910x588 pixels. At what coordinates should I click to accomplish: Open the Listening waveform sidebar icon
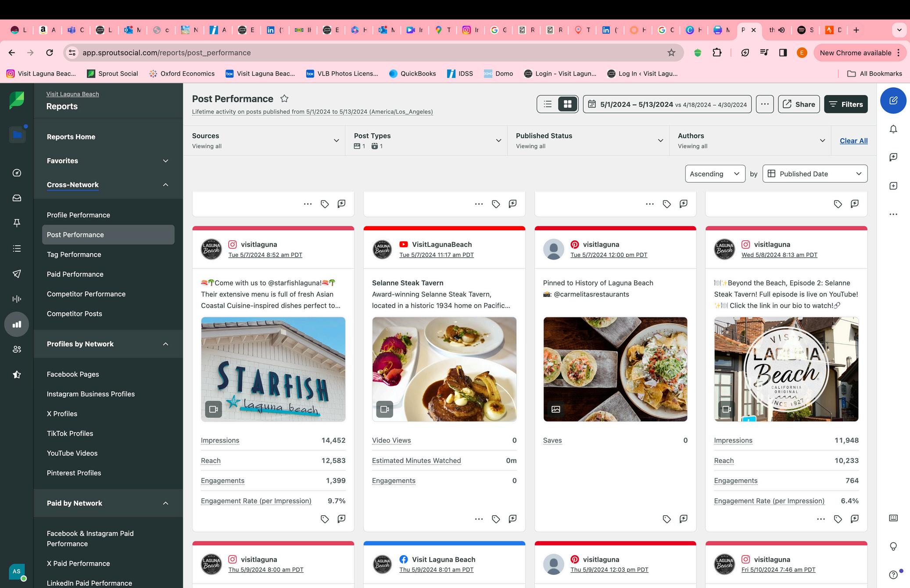click(x=17, y=299)
